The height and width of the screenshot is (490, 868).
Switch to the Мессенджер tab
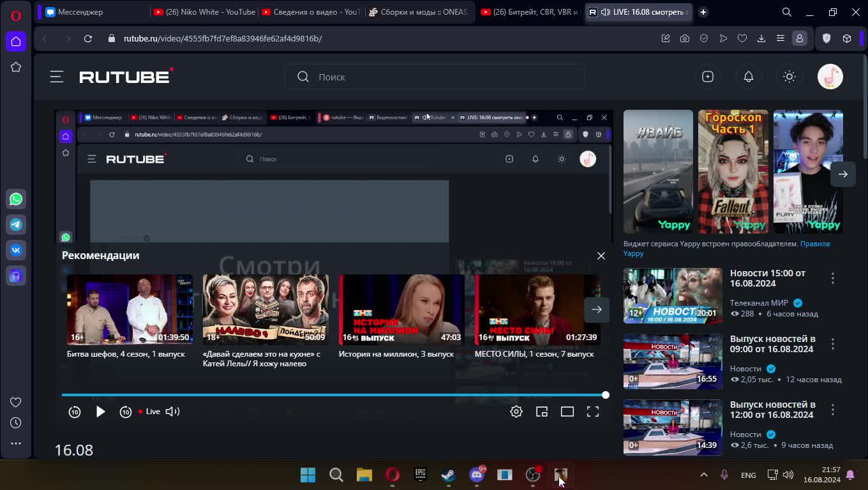(93, 11)
